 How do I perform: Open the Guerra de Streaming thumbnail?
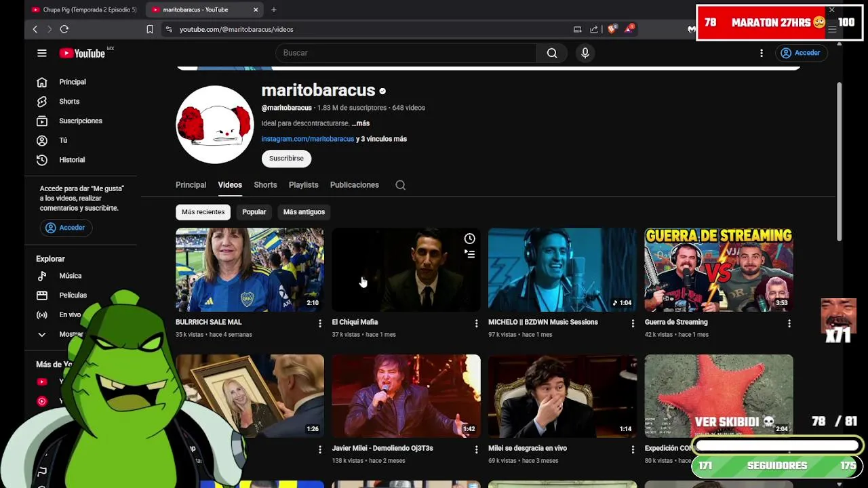coord(719,270)
